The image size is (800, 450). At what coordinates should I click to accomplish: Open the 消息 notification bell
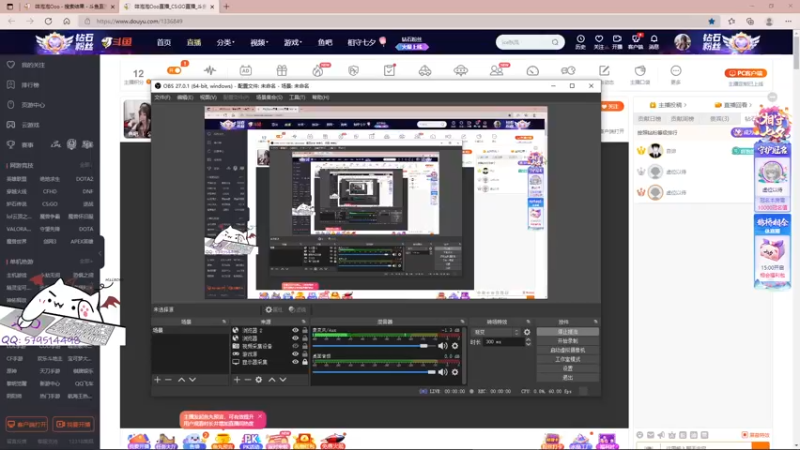654,39
